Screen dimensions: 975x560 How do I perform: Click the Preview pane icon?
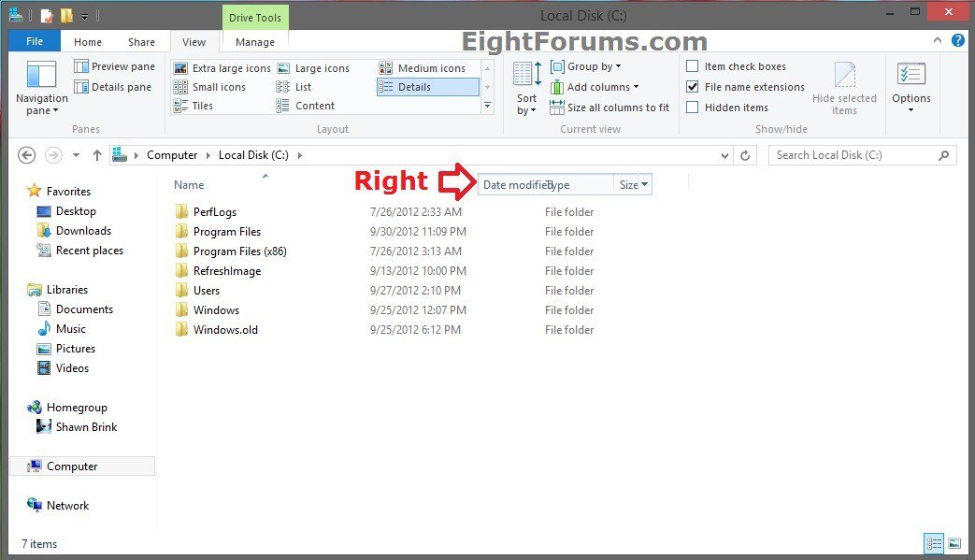82,66
